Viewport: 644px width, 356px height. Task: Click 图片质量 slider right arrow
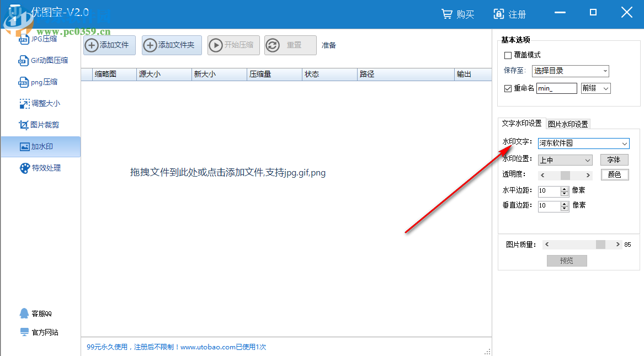[x=618, y=245]
